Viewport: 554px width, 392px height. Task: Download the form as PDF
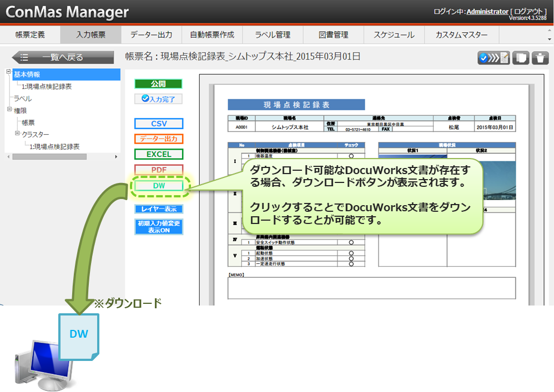click(159, 170)
